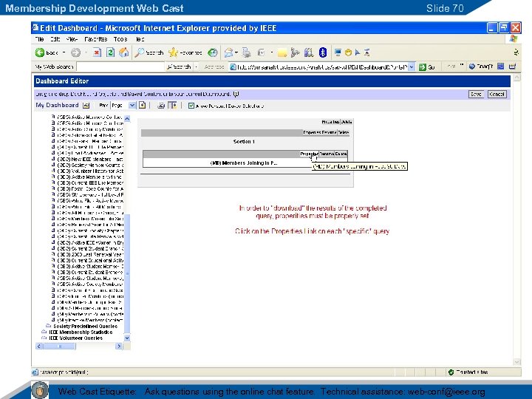Image resolution: width=532 pixels, height=399 pixels.
Task: Click the Save button in Dashboard Editor
Action: click(x=477, y=94)
